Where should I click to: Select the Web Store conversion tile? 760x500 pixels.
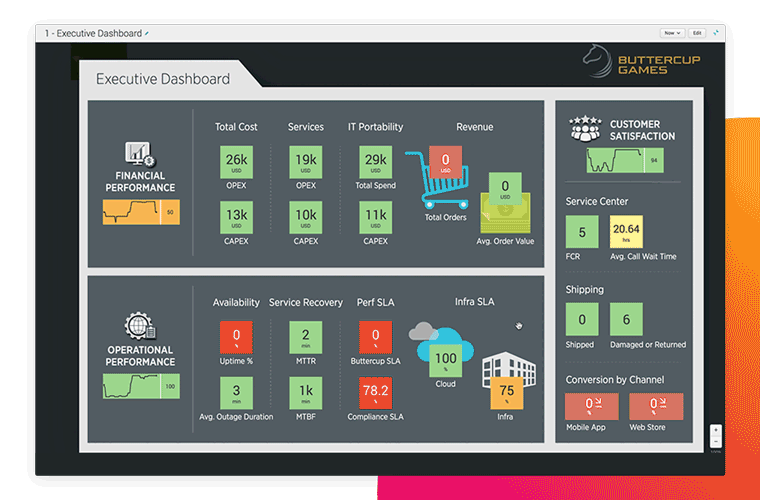(x=656, y=406)
